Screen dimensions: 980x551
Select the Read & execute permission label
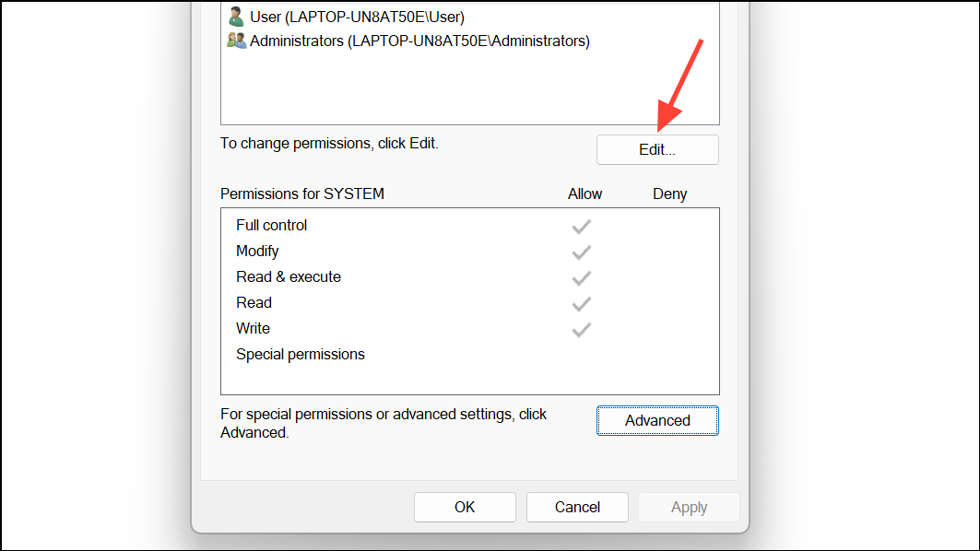pyautogui.click(x=289, y=276)
